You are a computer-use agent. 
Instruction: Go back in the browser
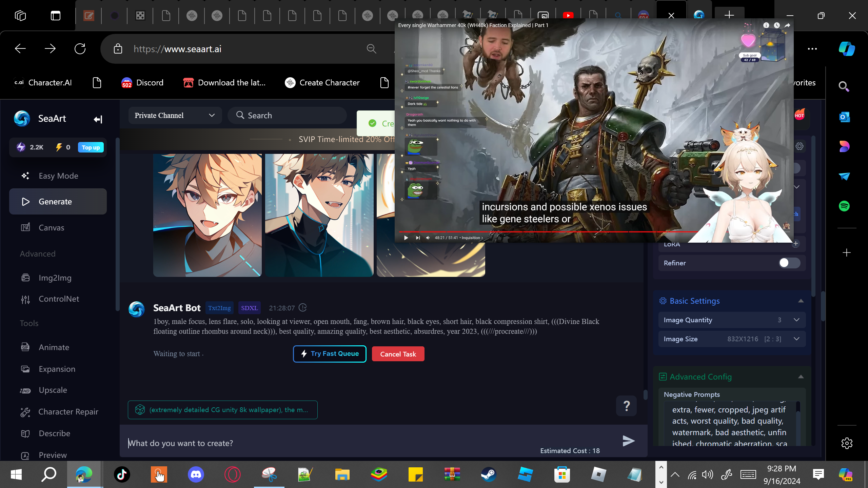tap(20, 49)
